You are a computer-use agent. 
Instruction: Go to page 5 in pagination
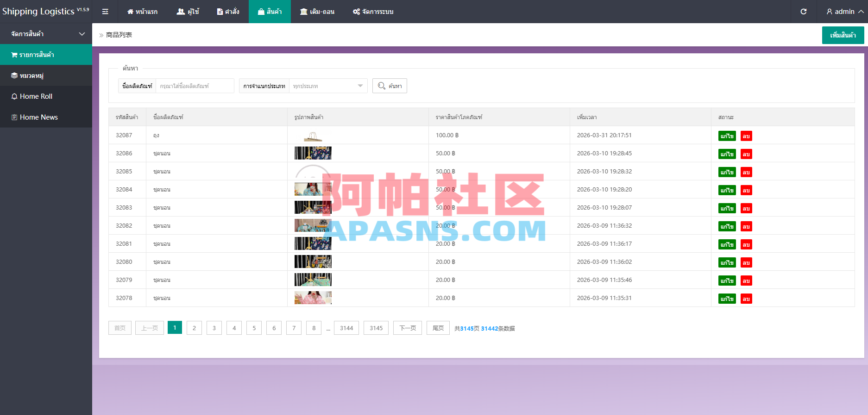[x=254, y=328]
